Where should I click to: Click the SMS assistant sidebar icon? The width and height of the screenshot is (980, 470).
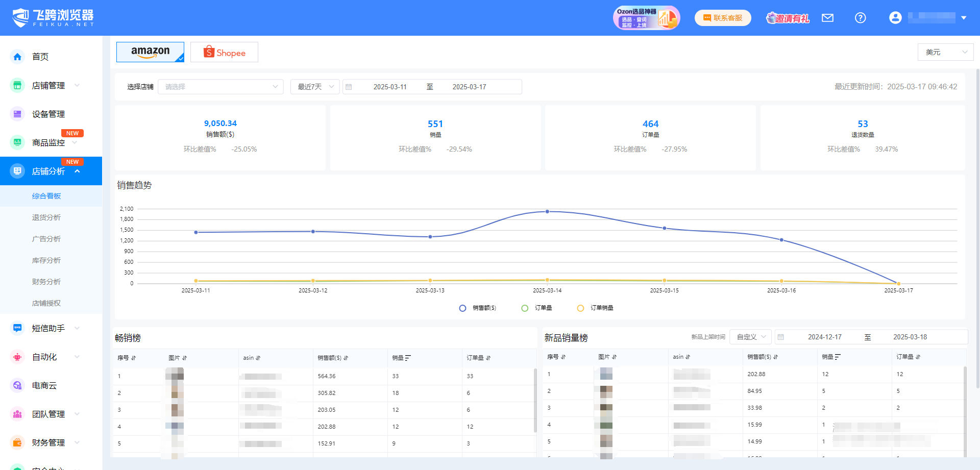tap(17, 328)
